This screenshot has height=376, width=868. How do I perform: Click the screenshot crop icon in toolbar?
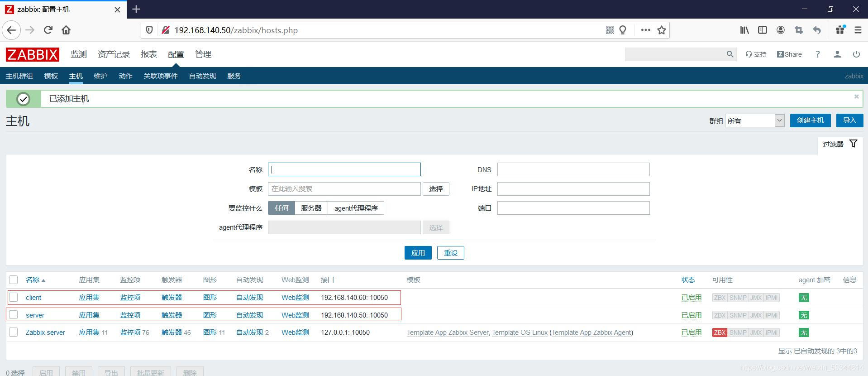coord(799,30)
